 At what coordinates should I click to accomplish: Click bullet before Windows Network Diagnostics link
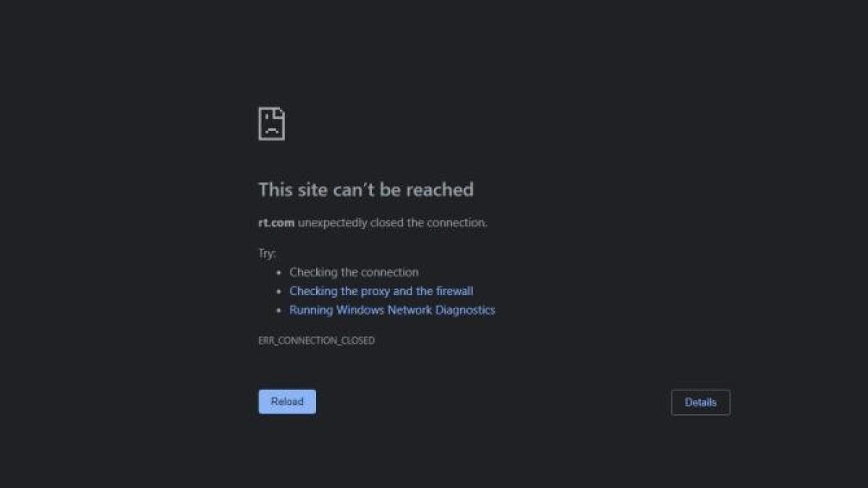coord(279,311)
